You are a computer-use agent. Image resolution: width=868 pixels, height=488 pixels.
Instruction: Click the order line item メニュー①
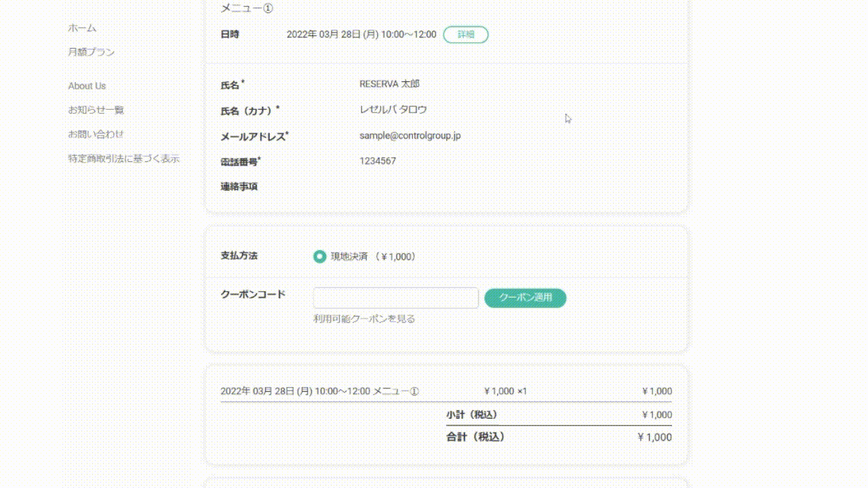click(x=320, y=391)
